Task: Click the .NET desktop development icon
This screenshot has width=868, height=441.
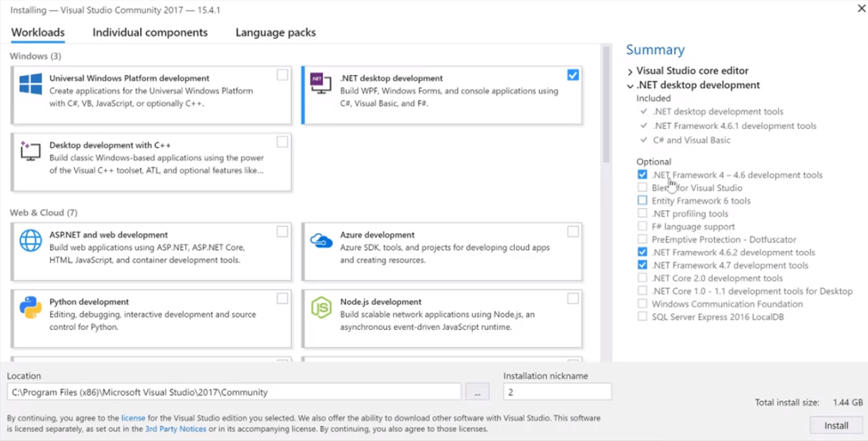Action: (320, 83)
